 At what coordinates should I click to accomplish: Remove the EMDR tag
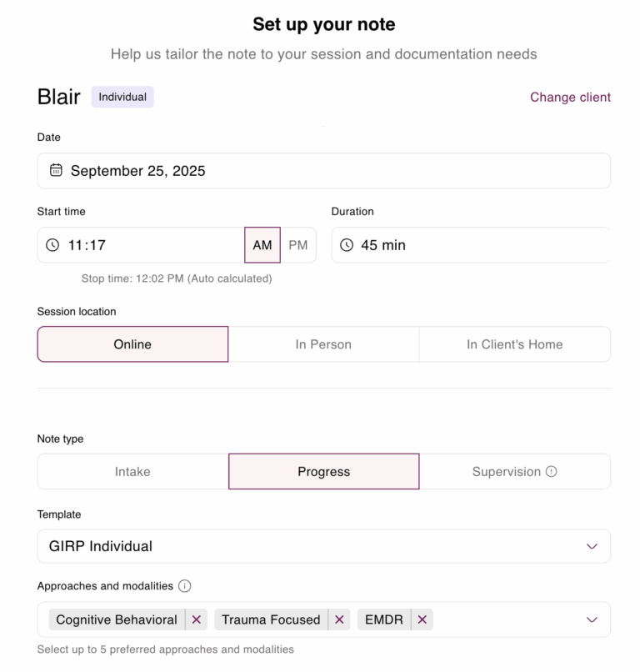422,619
